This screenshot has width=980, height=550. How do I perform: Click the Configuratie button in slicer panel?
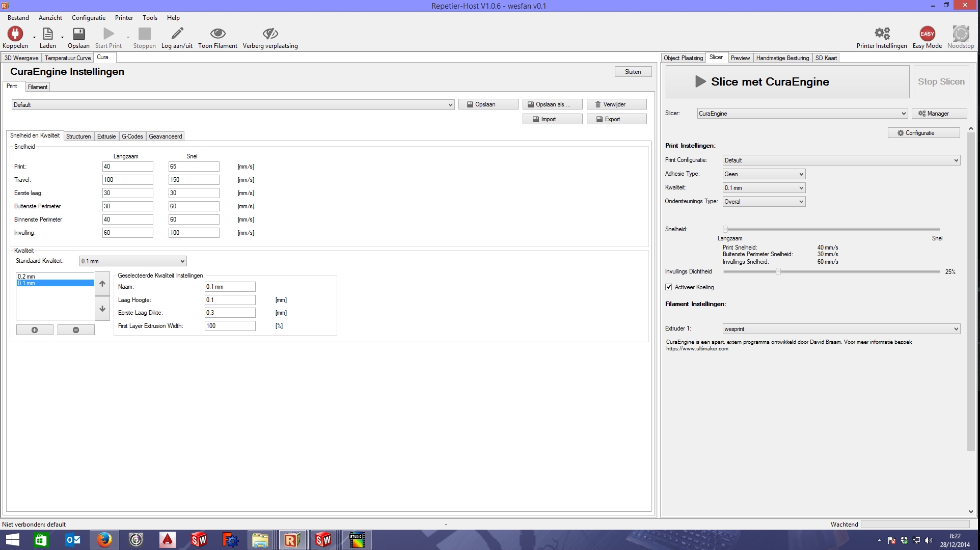pyautogui.click(x=924, y=133)
